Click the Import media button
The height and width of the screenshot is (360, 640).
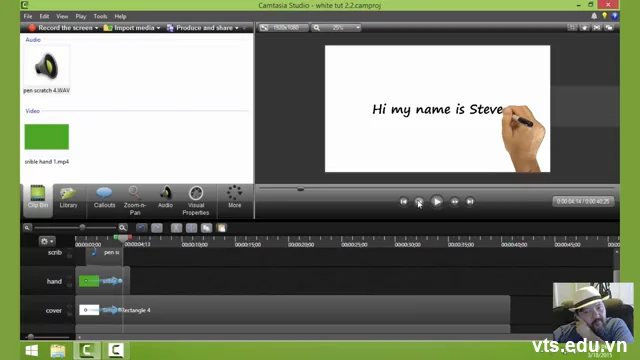(129, 28)
